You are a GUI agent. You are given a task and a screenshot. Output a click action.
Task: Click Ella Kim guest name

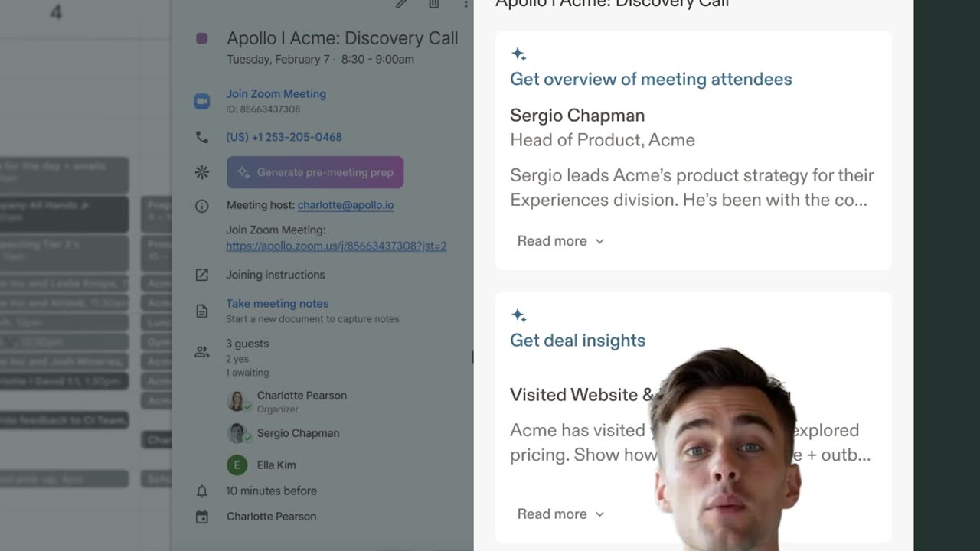(276, 465)
